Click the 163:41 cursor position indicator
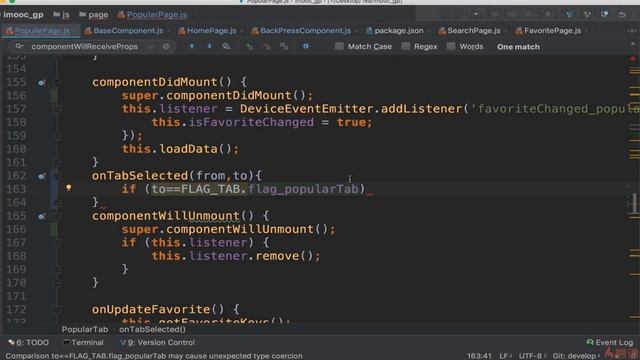 tap(479, 356)
